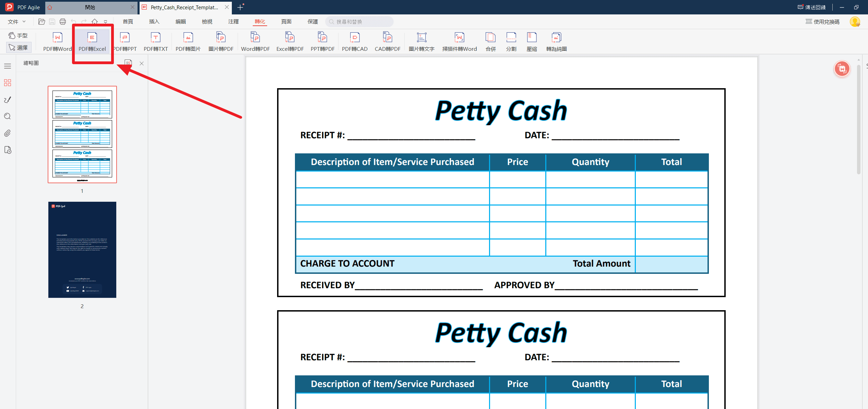This screenshot has height=409, width=868.
Task: Launch 圖片轉PDF tool
Action: coord(221,42)
